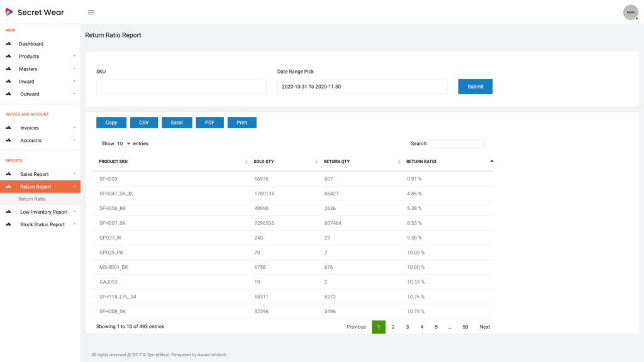644x362 pixels.
Task: Toggle the hamburger sidebar menu
Action: pyautogui.click(x=91, y=12)
